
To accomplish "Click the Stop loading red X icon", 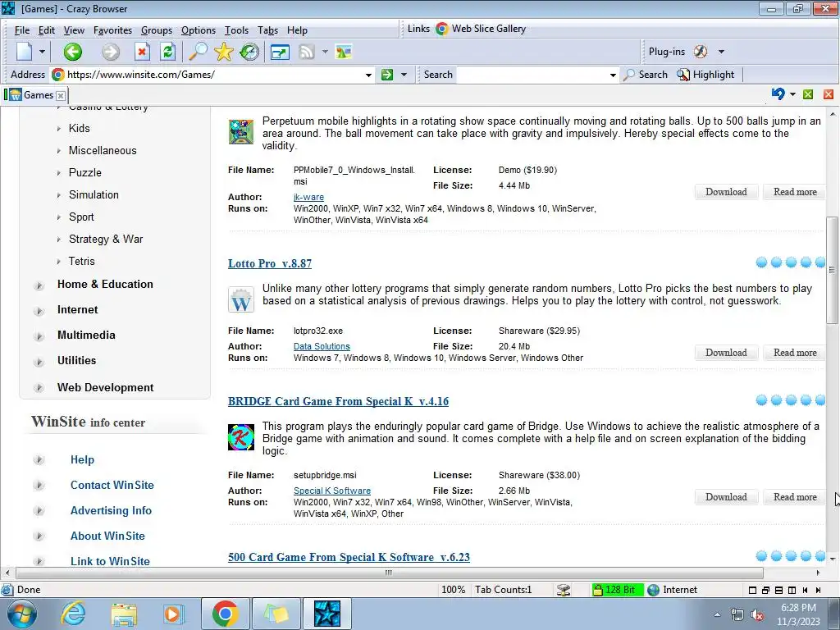I will 141,52.
